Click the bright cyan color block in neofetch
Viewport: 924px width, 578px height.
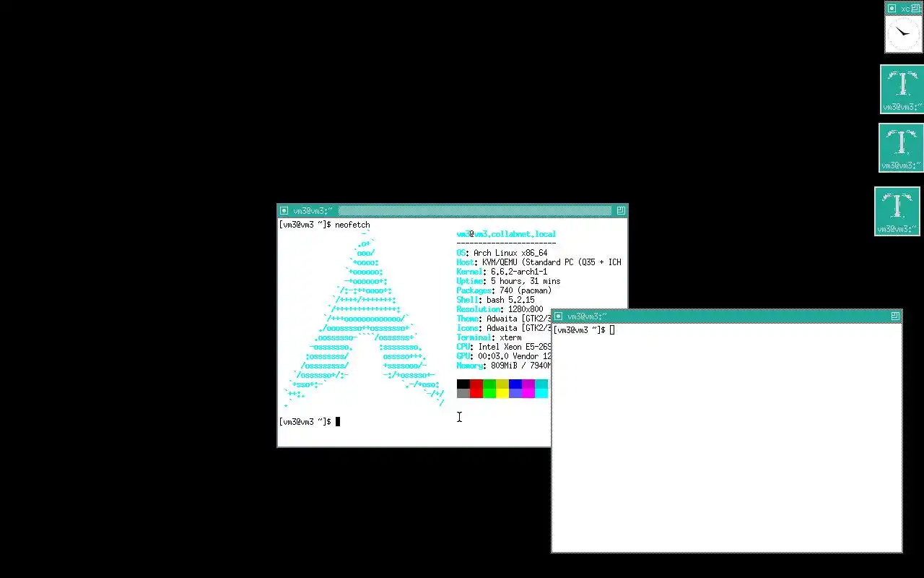click(x=541, y=393)
